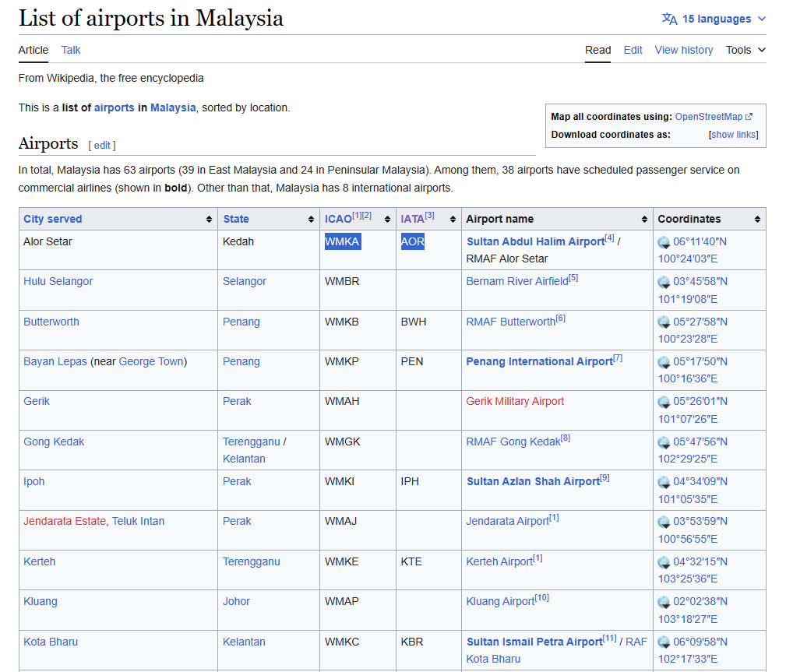Click the Gerik Military Airport red link
Screen dimensions: 786x672
515,402
